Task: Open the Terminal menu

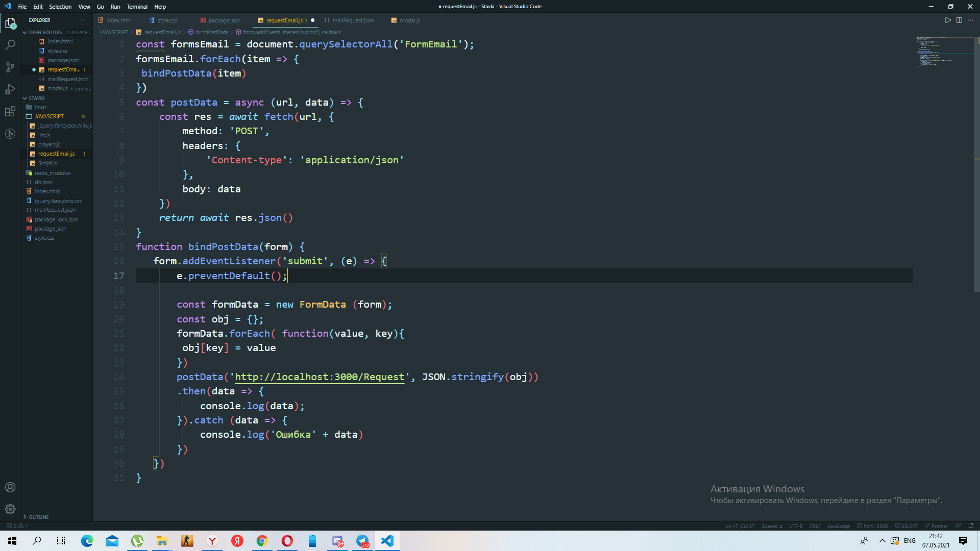Action: pos(137,7)
